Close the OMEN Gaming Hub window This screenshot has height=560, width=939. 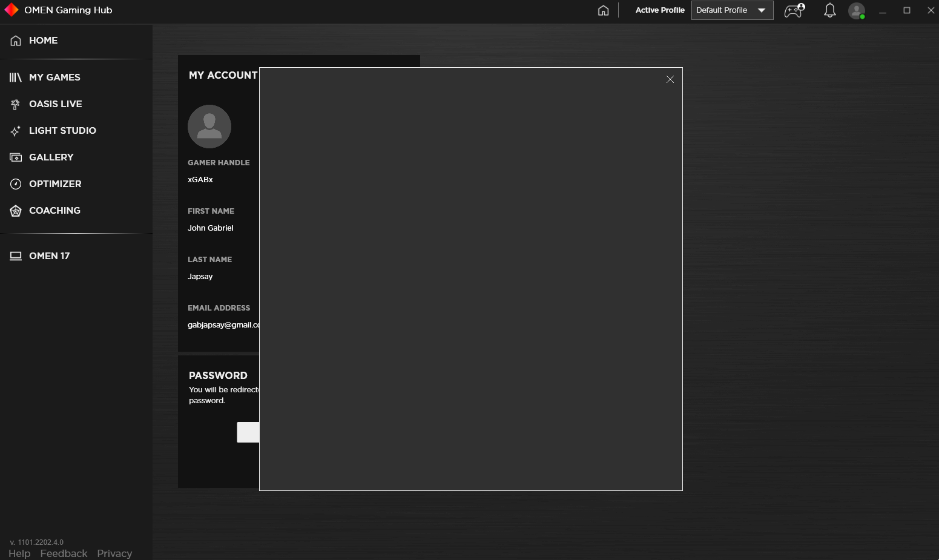point(931,10)
